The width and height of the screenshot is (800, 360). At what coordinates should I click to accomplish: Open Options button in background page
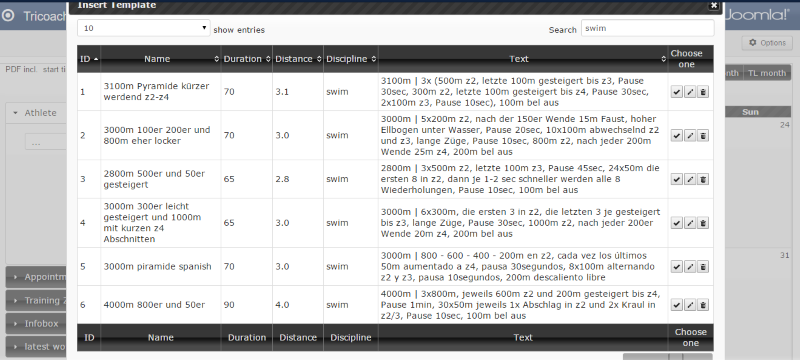(767, 43)
